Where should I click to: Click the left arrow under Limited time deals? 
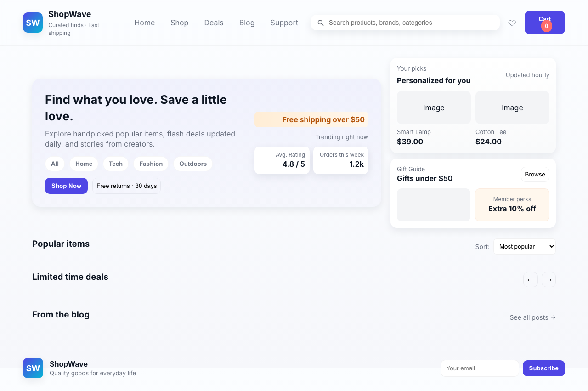pos(531,279)
